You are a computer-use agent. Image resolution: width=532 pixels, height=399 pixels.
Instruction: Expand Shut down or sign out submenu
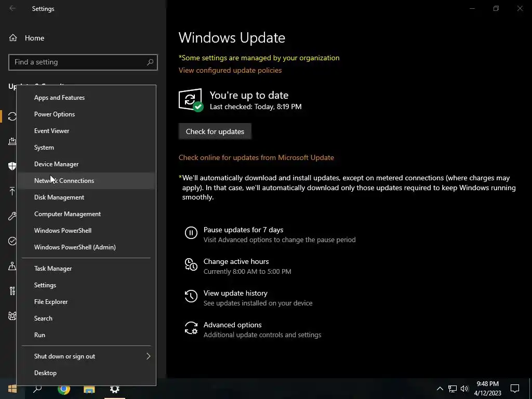point(86,356)
